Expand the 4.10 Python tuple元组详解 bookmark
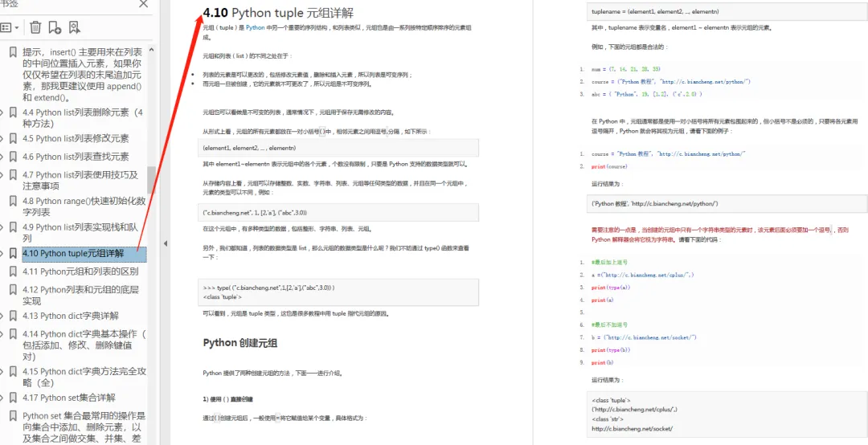This screenshot has width=868, height=445. (2, 254)
